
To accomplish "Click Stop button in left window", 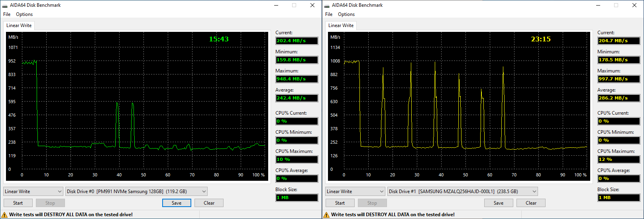I will (50, 203).
